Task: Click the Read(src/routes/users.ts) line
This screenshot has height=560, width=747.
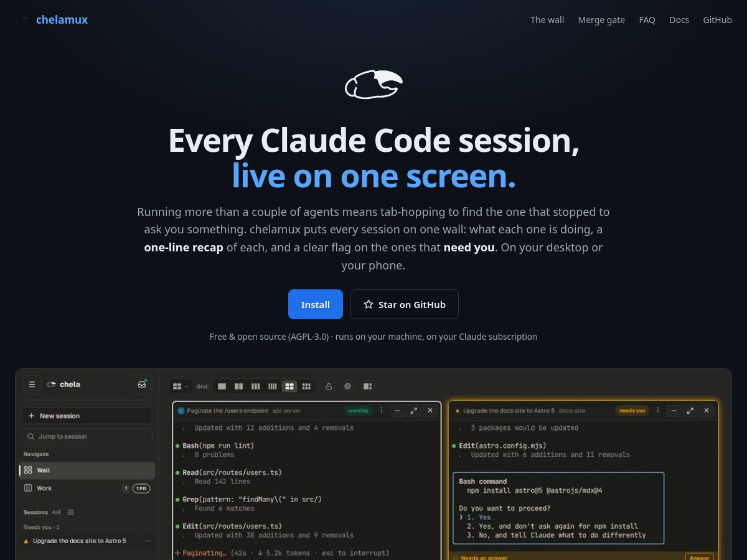Action: 232,472
